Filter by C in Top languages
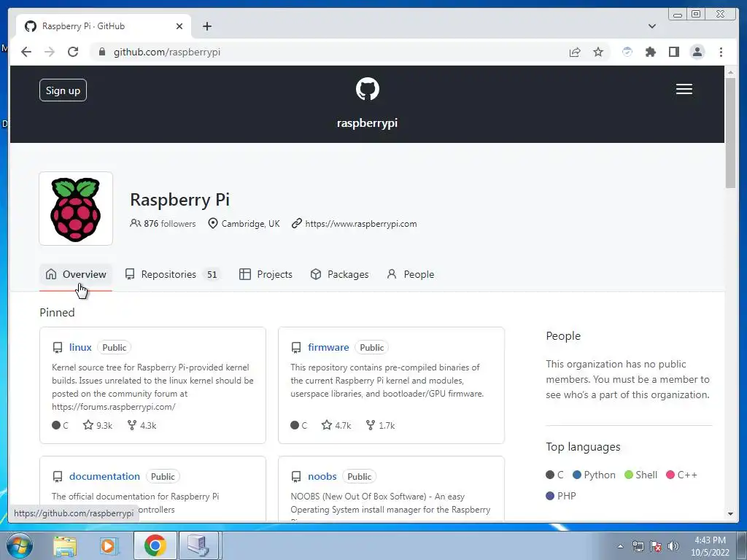Image resolution: width=747 pixels, height=560 pixels. pos(555,475)
